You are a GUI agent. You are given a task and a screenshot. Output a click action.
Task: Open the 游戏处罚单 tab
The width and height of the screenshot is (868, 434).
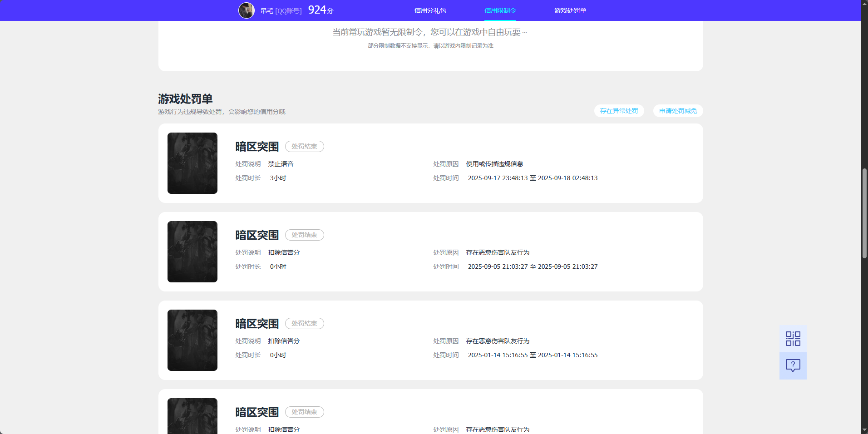[570, 10]
